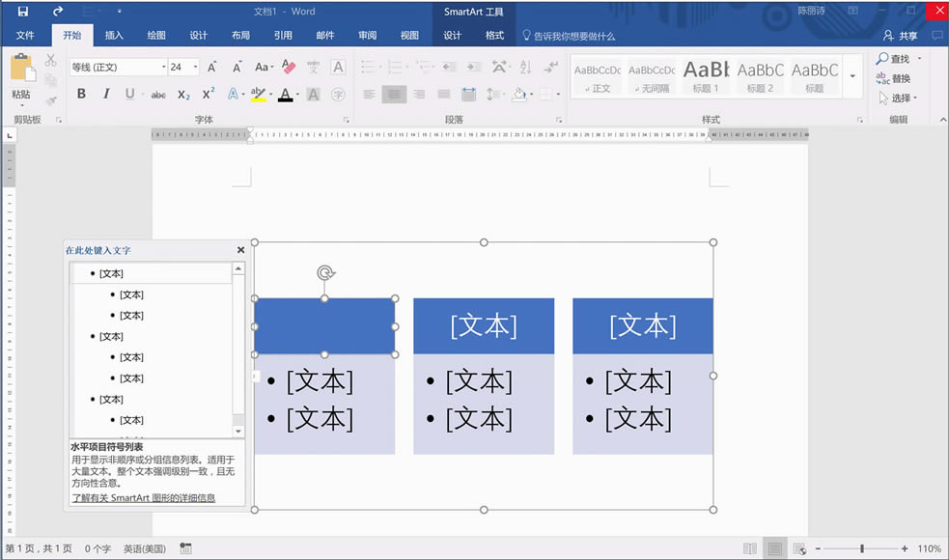Click the line spacing icon
The width and height of the screenshot is (949, 560).
(x=495, y=94)
